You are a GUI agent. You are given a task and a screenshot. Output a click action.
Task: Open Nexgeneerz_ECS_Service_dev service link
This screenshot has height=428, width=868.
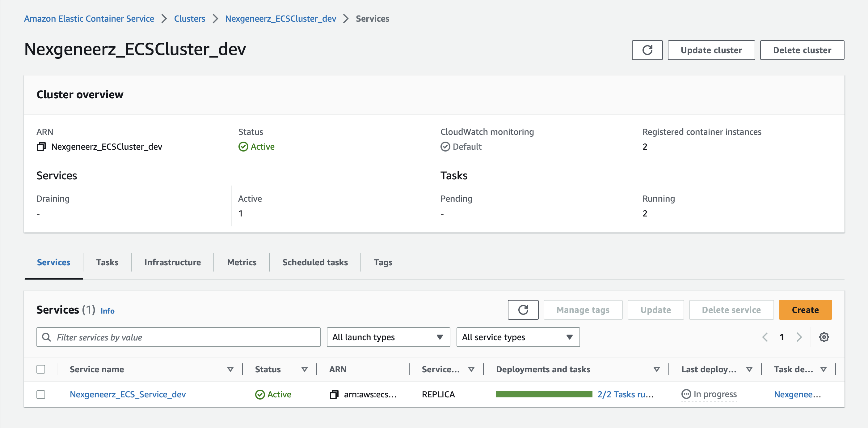(128, 394)
